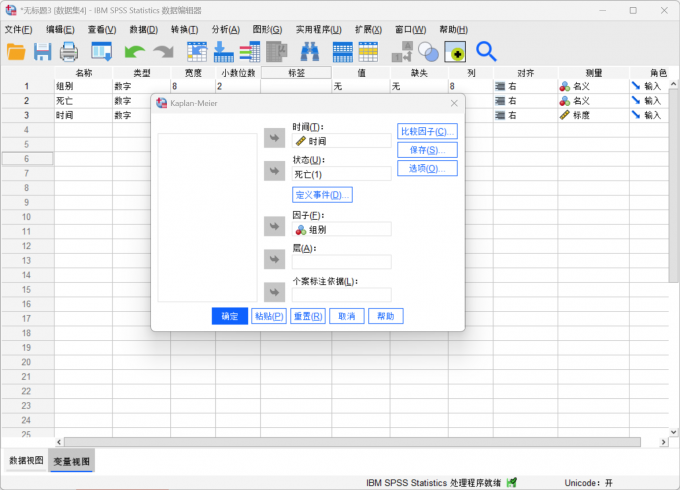Run descriptive statistics toolbar icon
This screenshot has width=680, height=490.
(277, 52)
